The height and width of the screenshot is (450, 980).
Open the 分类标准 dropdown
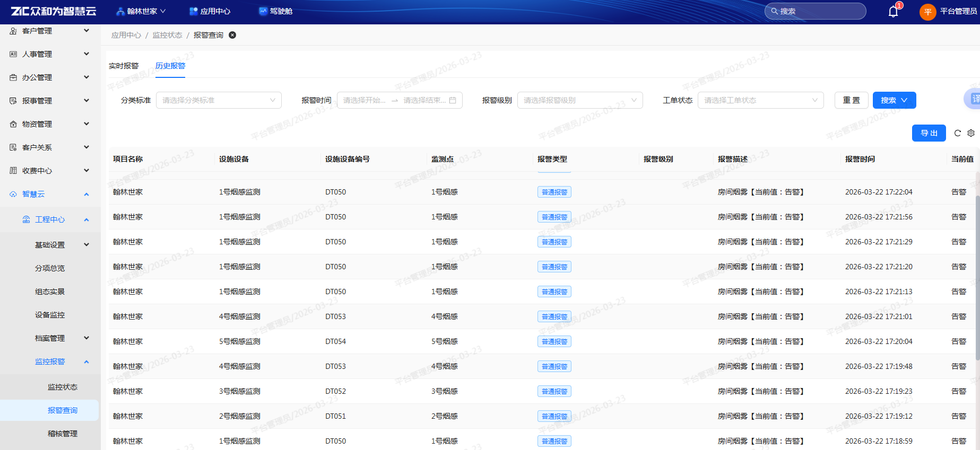click(x=219, y=100)
